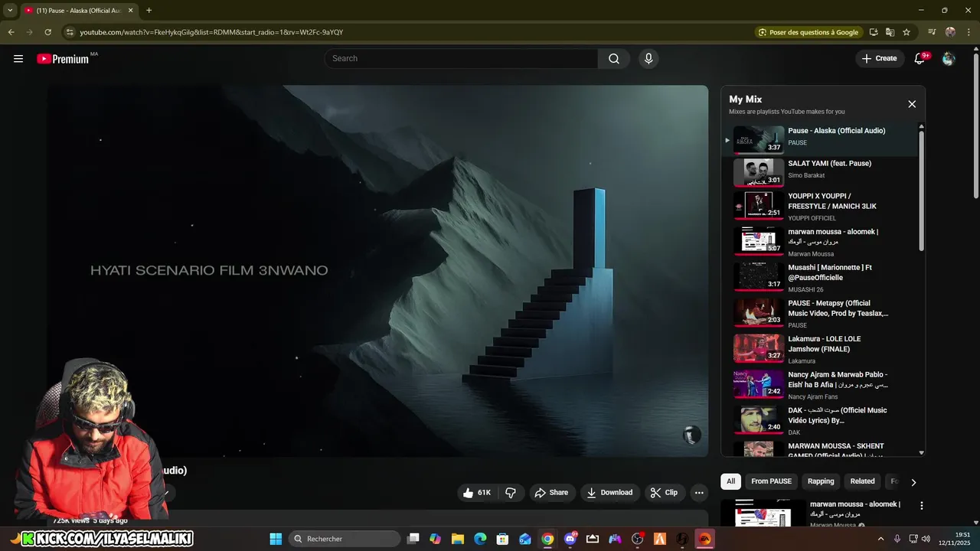Open Chrome three-dot menu
This screenshot has width=980, height=551.
click(x=968, y=32)
